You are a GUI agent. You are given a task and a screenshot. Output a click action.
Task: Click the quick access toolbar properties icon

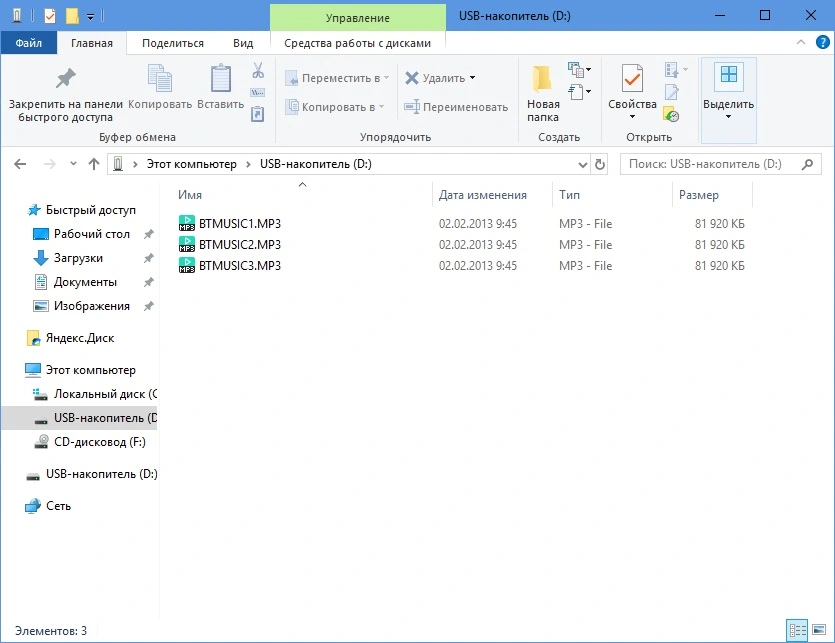pyautogui.click(x=50, y=16)
